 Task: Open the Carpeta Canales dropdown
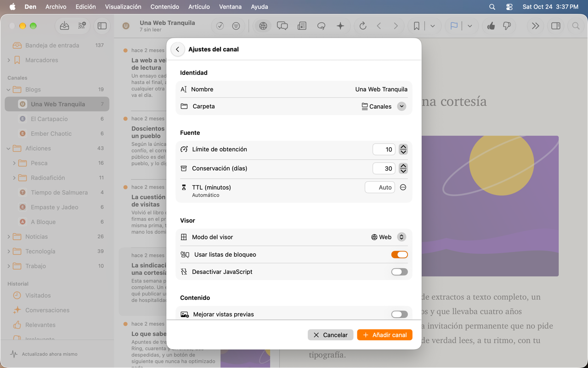(384, 106)
